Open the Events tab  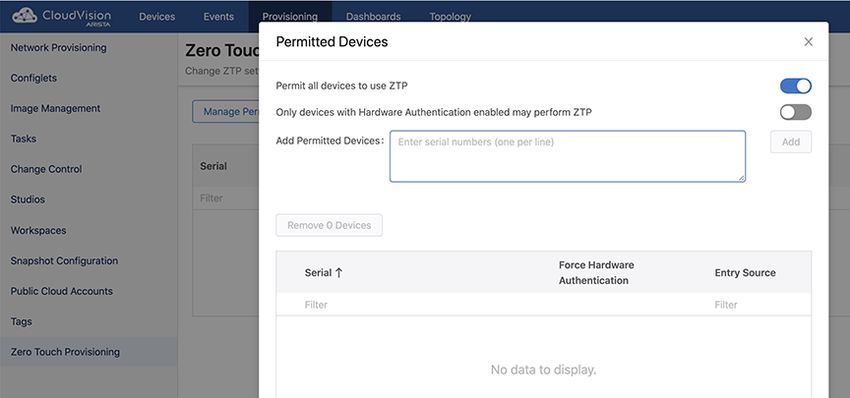(x=218, y=16)
